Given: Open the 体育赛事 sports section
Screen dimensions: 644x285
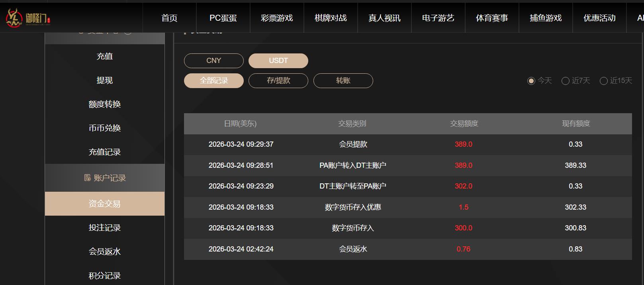Looking at the screenshot, I should click(x=491, y=18).
